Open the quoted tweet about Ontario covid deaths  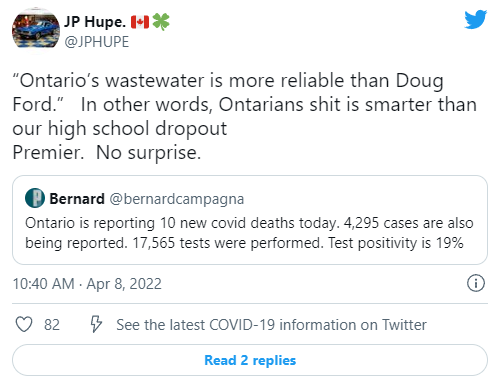[250, 220]
